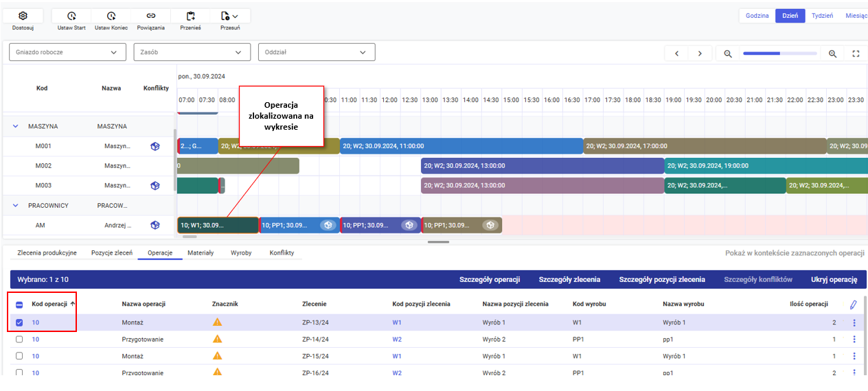Open the Dostosuj settings gear
Image resolution: width=868 pixels, height=391 pixels.
[23, 16]
